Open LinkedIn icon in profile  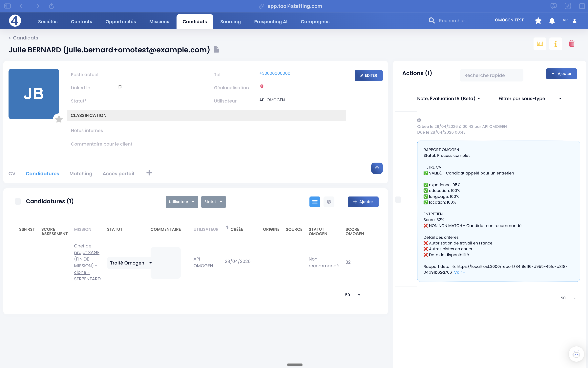119,87
